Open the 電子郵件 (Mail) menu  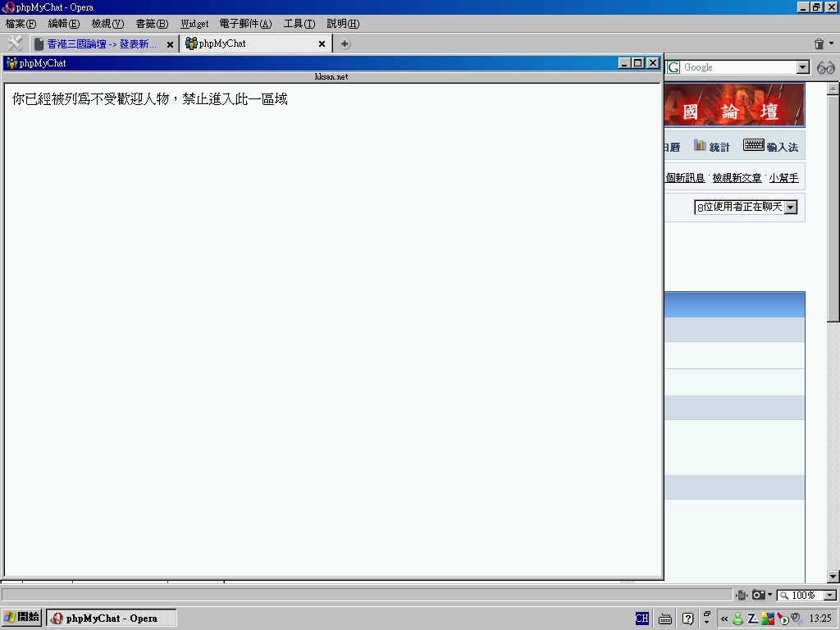[246, 24]
